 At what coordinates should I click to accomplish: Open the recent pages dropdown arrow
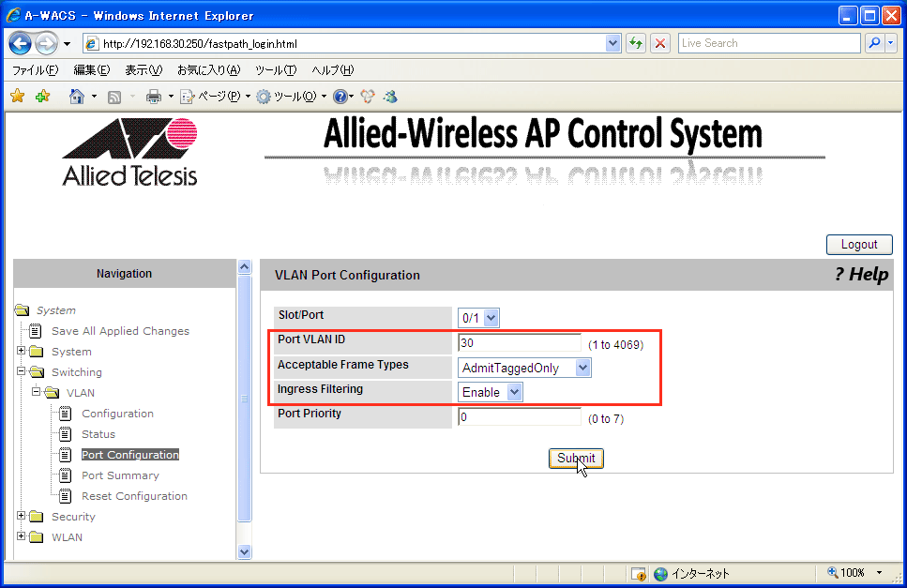(68, 44)
